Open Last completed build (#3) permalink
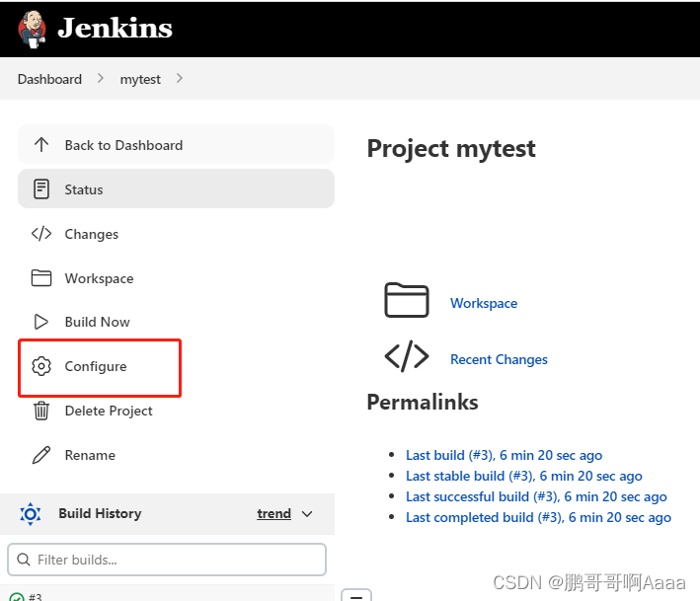The image size is (700, 601). [x=538, y=517]
